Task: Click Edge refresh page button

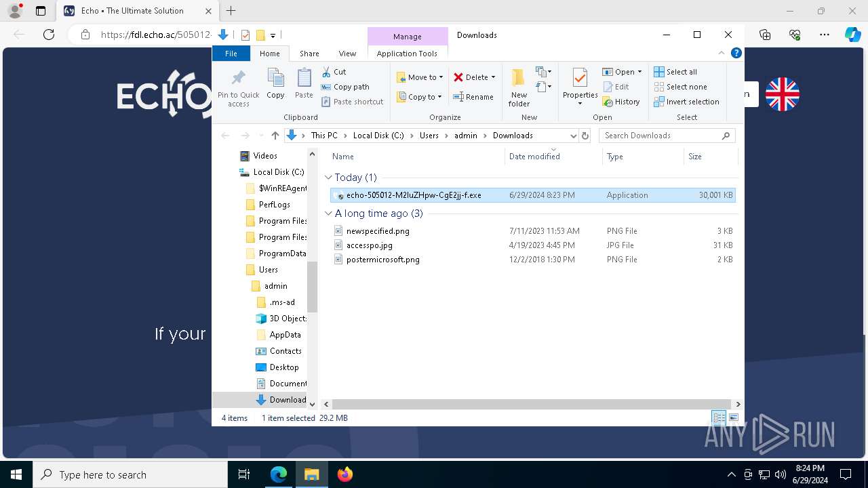Action: coord(48,35)
